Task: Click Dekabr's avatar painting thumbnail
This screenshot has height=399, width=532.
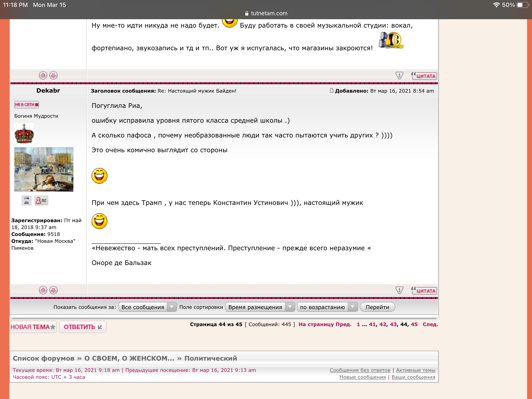Action: [x=44, y=169]
